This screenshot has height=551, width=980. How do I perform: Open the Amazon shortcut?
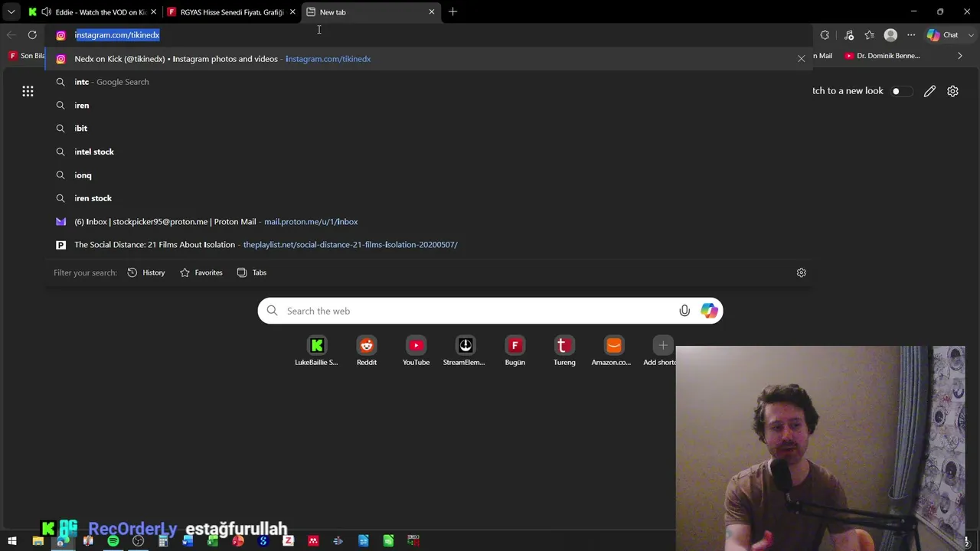point(613,351)
